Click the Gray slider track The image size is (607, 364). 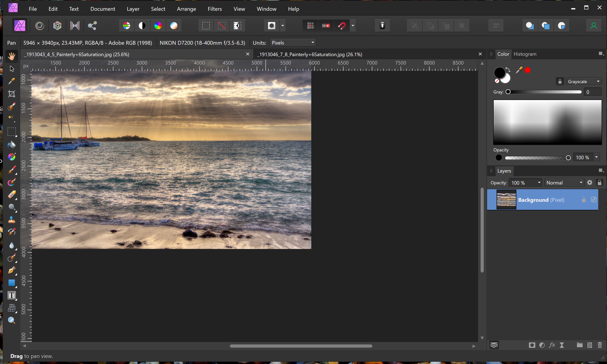[545, 92]
